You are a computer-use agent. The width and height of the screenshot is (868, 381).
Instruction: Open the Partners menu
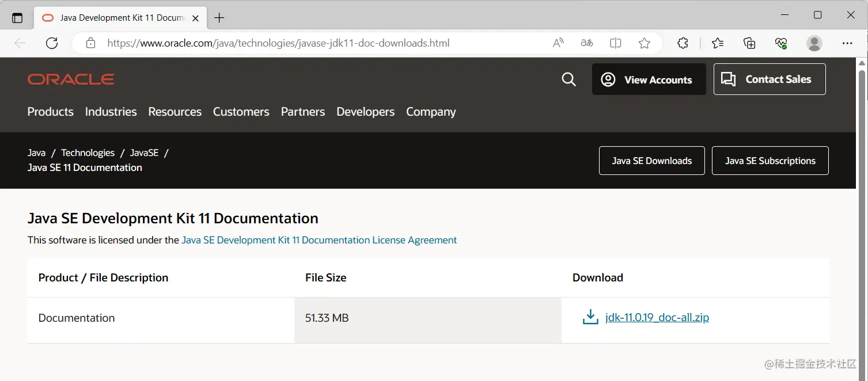303,112
